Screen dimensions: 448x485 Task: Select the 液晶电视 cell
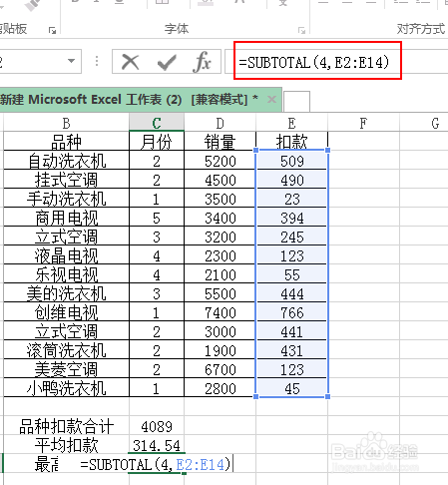click(x=66, y=255)
